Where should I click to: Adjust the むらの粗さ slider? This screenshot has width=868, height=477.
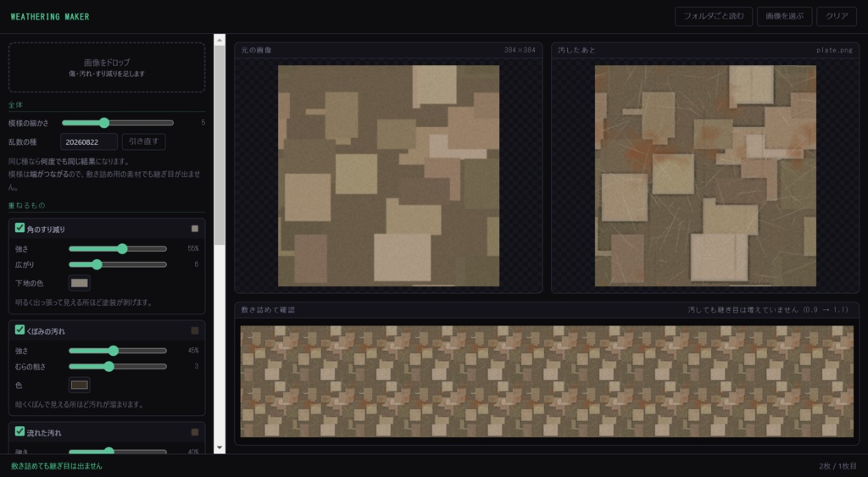click(118, 366)
